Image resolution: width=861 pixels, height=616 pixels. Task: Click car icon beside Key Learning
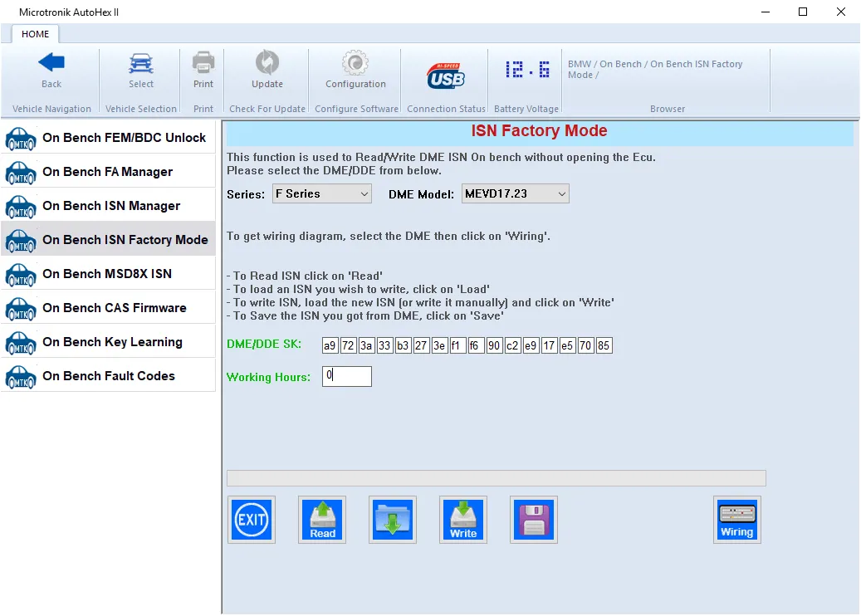tap(21, 343)
